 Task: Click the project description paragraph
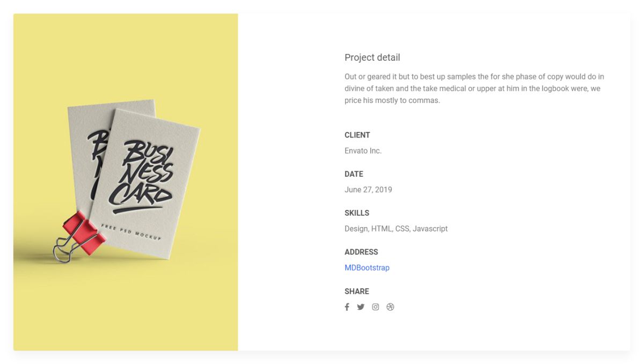(x=474, y=88)
